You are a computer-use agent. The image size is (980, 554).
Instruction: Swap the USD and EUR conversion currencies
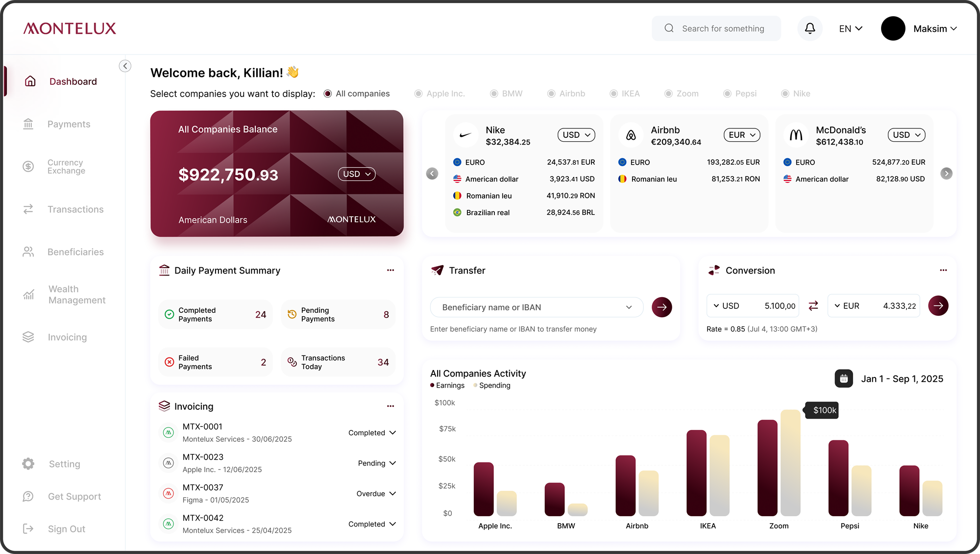(x=813, y=305)
